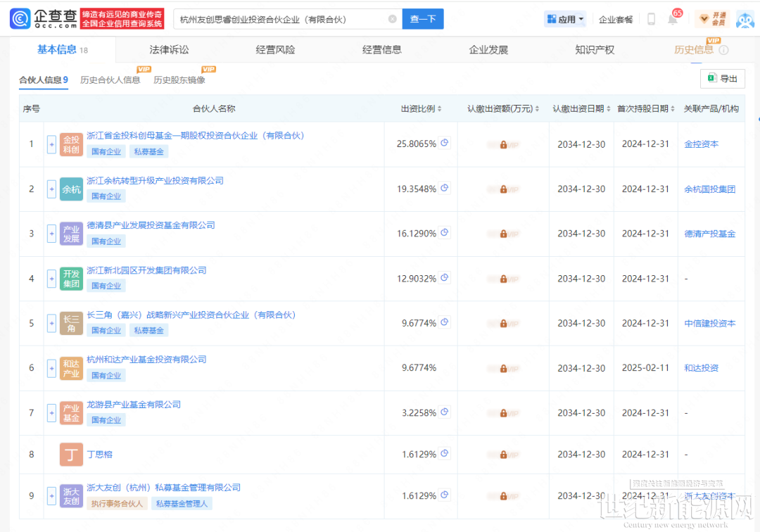Click the 和达产业 logo tile

click(x=71, y=368)
